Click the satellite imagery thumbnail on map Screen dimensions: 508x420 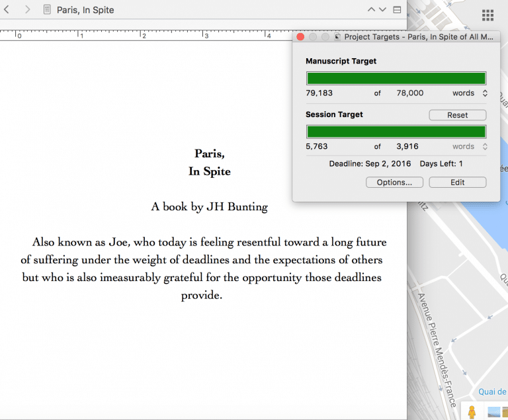(493, 412)
